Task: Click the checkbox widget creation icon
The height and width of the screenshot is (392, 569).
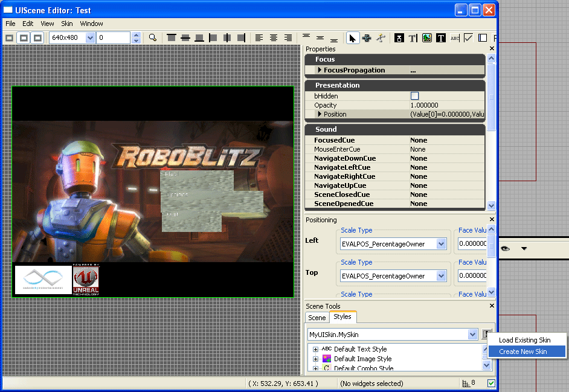Action: (469, 37)
